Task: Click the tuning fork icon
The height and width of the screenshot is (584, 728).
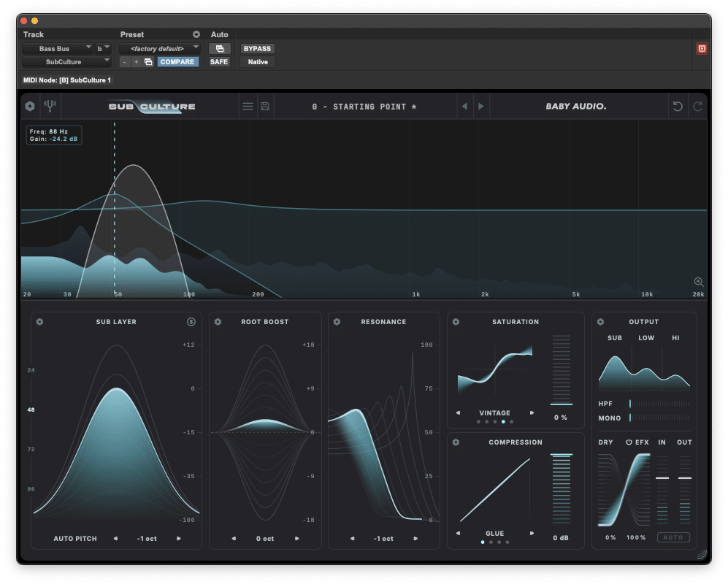Action: coord(50,107)
